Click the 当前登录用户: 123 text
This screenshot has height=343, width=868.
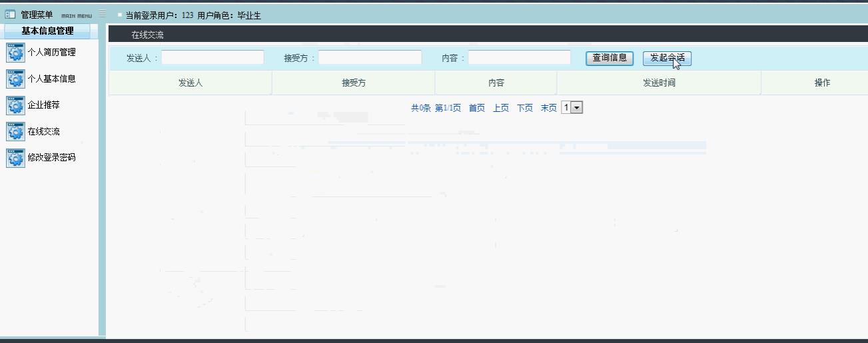pos(159,15)
